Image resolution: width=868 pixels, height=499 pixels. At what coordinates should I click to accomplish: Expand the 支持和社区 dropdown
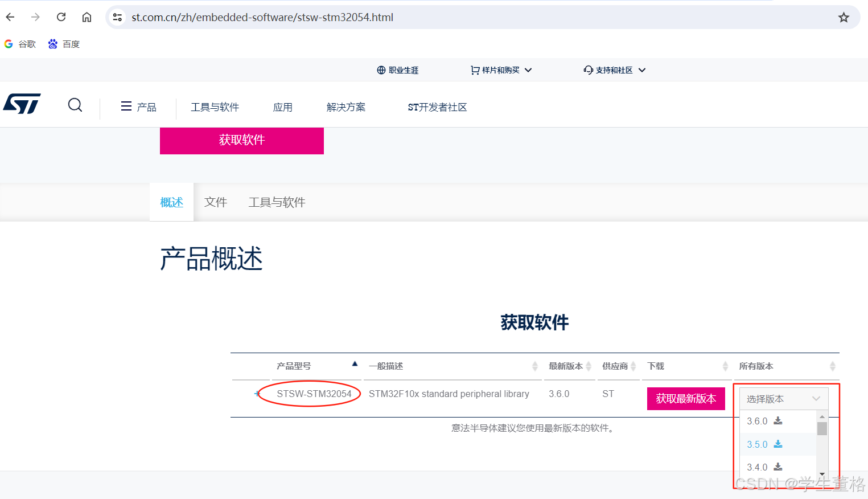[614, 70]
